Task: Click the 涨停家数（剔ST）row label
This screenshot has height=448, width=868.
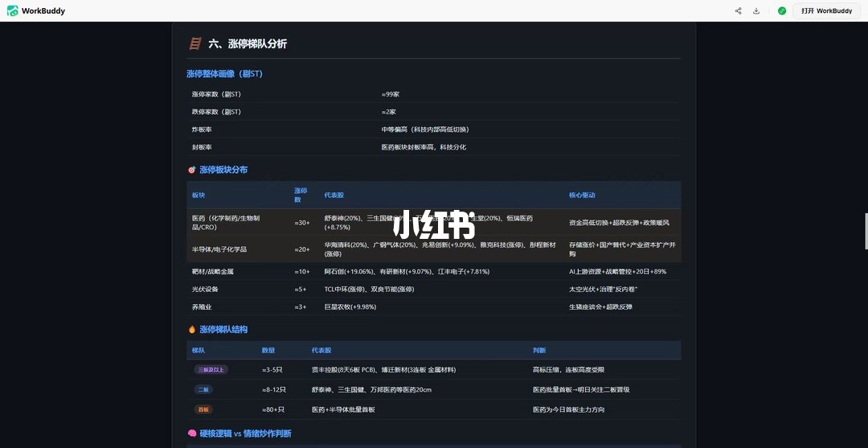Action: 216,94
